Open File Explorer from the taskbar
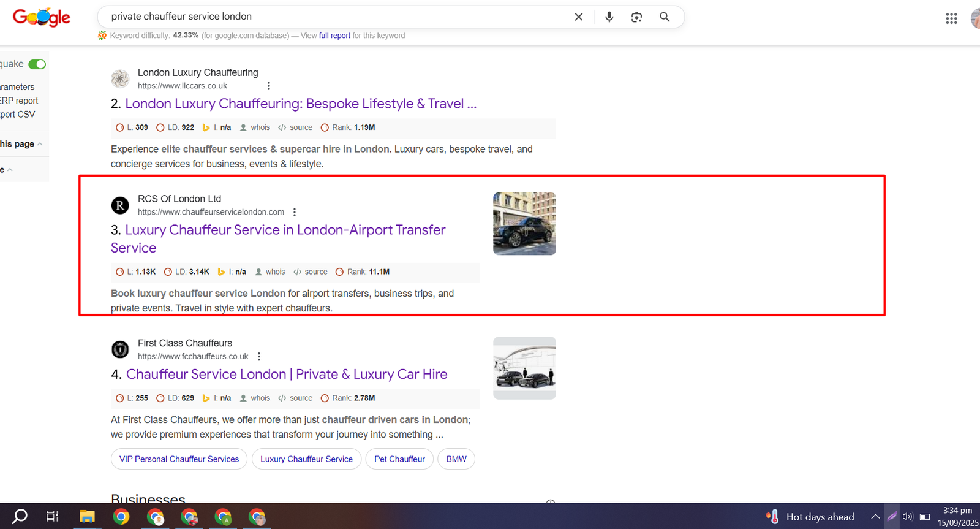Image resolution: width=980 pixels, height=529 pixels. click(x=87, y=517)
